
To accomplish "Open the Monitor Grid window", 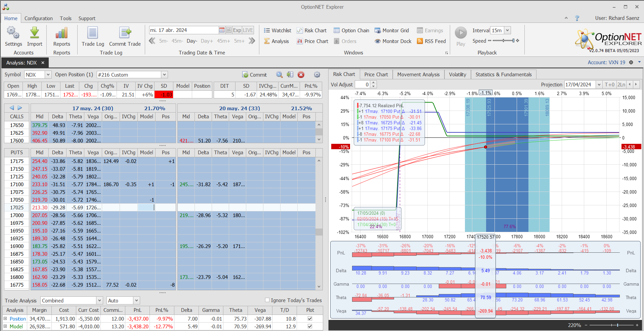I will [392, 31].
